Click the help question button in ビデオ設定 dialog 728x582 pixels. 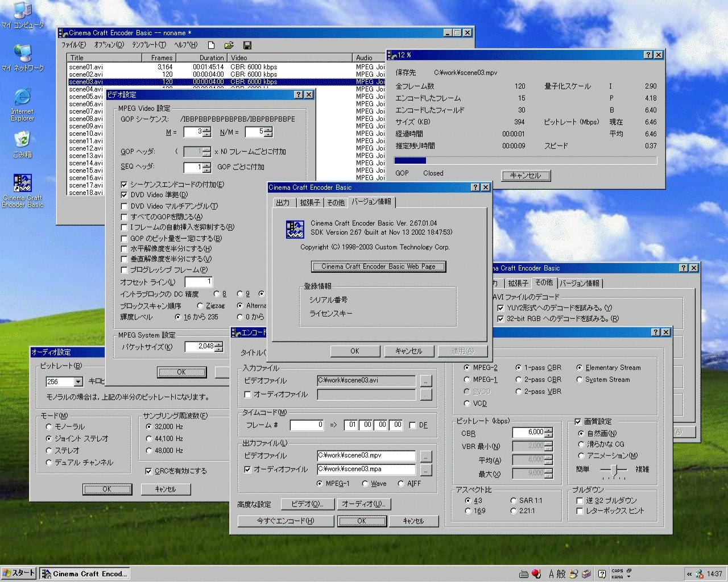299,94
